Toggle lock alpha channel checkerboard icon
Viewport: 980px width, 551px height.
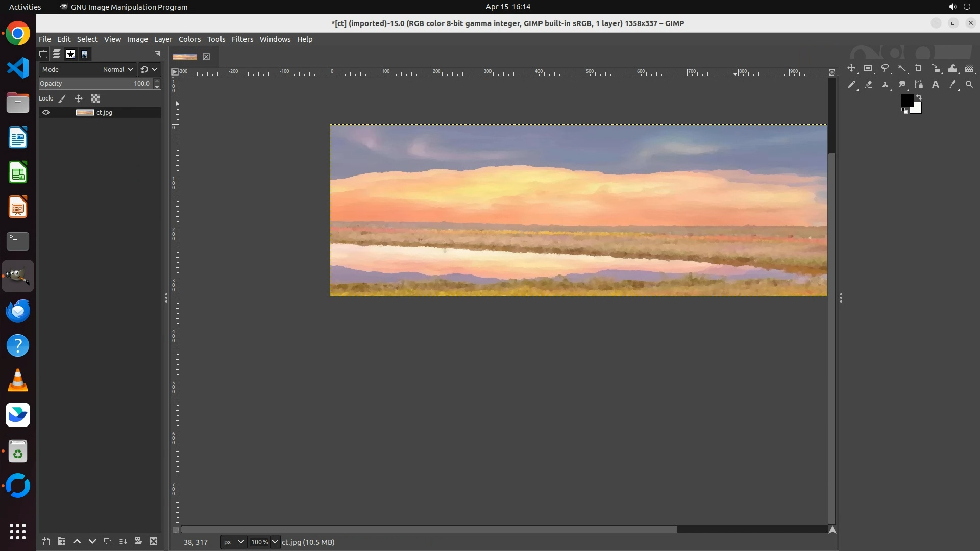tap(95, 98)
